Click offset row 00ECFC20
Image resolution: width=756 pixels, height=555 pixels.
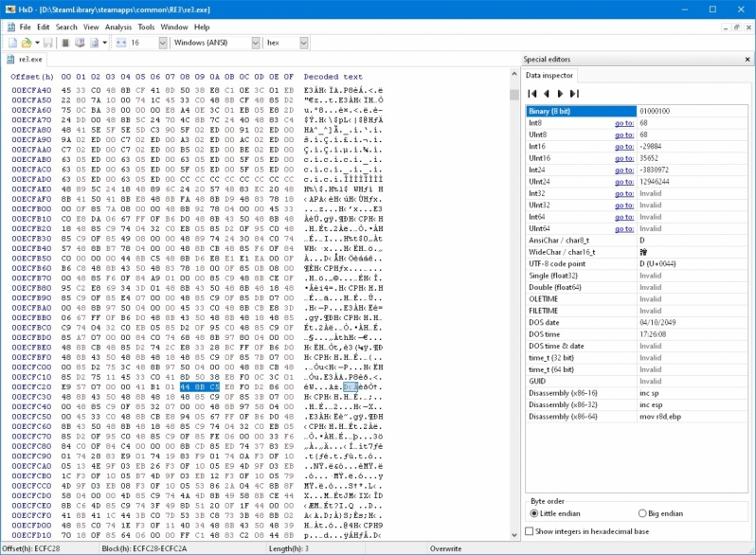point(31,387)
